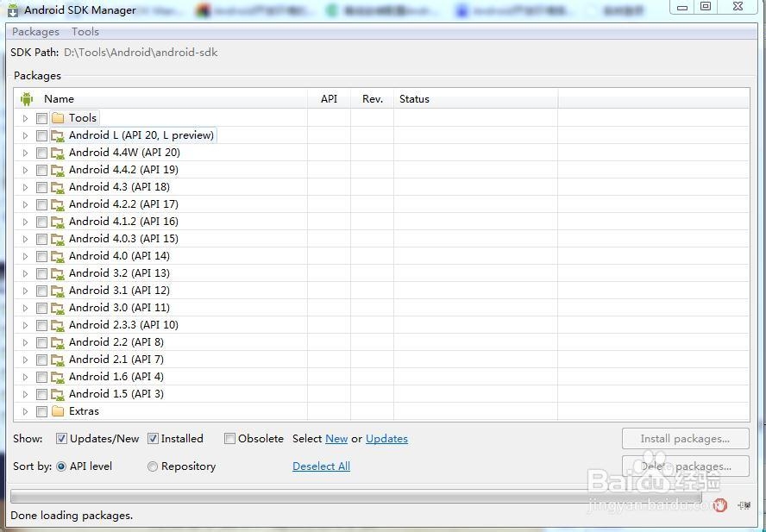The image size is (766, 532).
Task: Click the Android 3.2 package icon
Action: pos(58,273)
